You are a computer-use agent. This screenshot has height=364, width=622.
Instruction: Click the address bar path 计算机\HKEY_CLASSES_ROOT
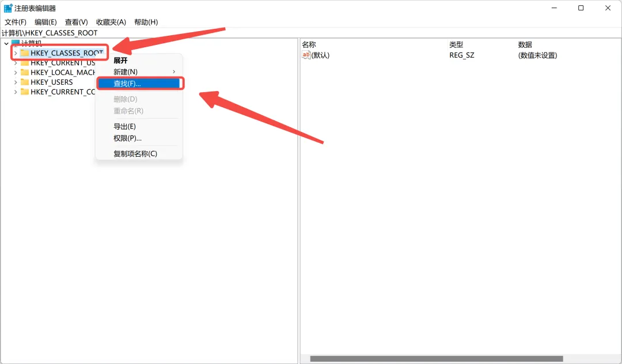(x=50, y=33)
